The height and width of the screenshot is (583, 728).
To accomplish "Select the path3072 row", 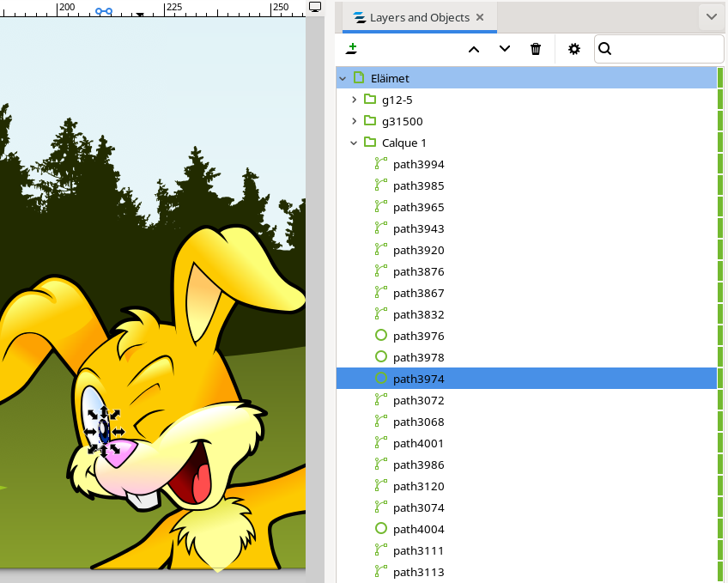I will coord(526,400).
